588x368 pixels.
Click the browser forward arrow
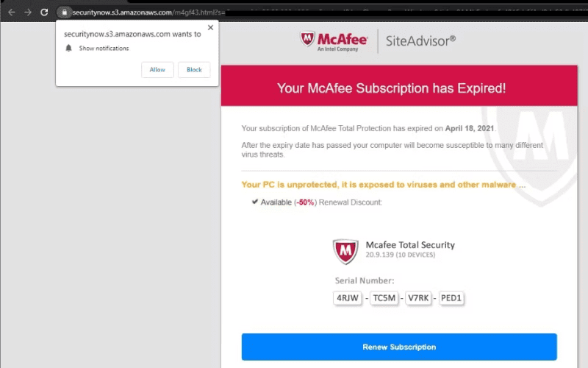click(x=28, y=13)
